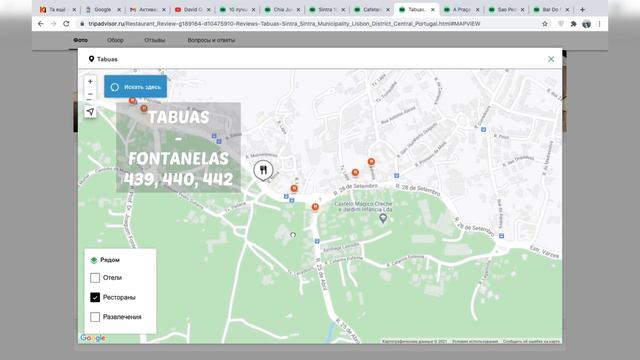Viewport: 640px width, 360px height.
Task: Zoom out the map with minus button
Action: (90, 94)
